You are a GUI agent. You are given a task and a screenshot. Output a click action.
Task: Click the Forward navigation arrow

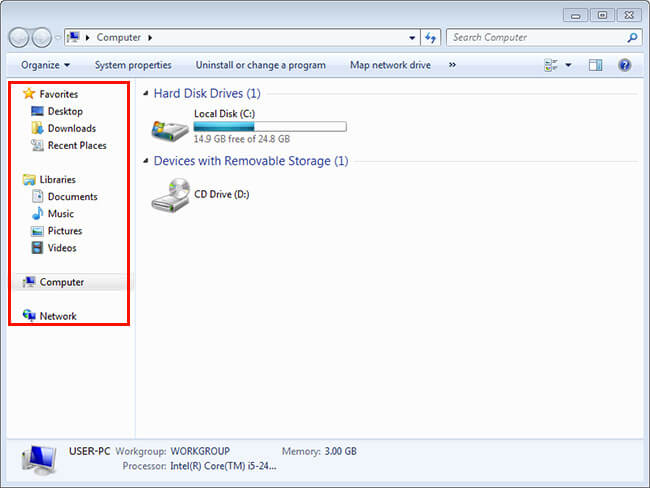click(42, 38)
